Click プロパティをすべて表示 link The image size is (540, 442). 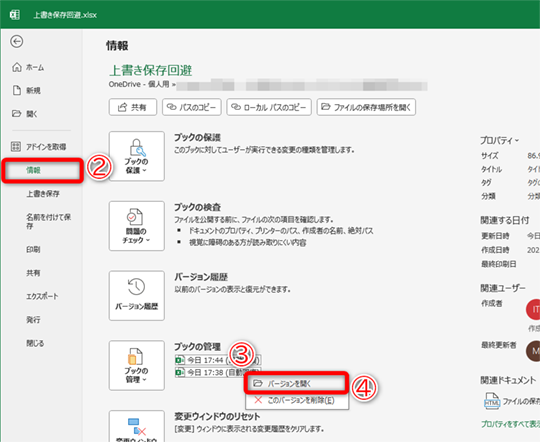click(510, 424)
